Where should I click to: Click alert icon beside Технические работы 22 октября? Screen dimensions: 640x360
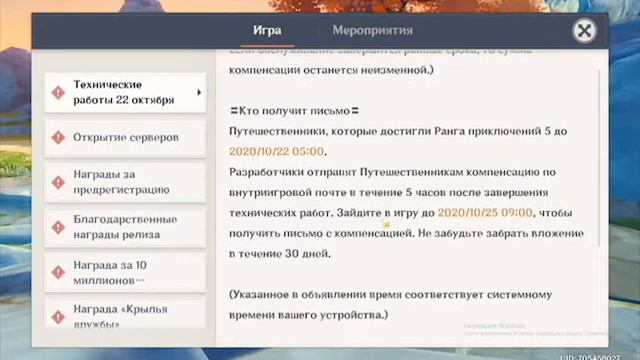(58, 93)
